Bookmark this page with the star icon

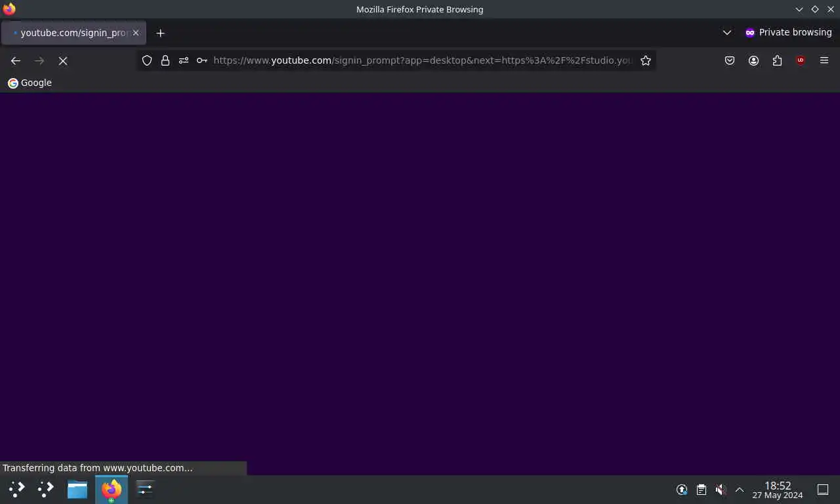[646, 60]
